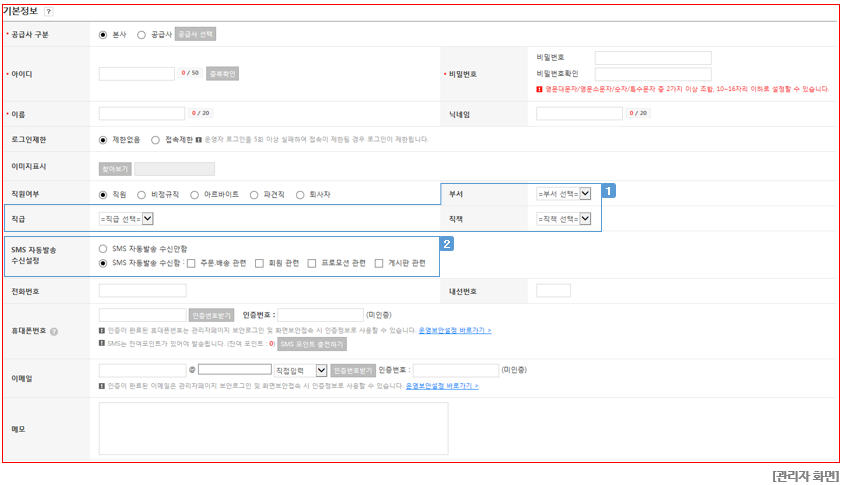The height and width of the screenshot is (485, 844).
Task: Check the 게시판 관련 checkbox
Action: (379, 263)
